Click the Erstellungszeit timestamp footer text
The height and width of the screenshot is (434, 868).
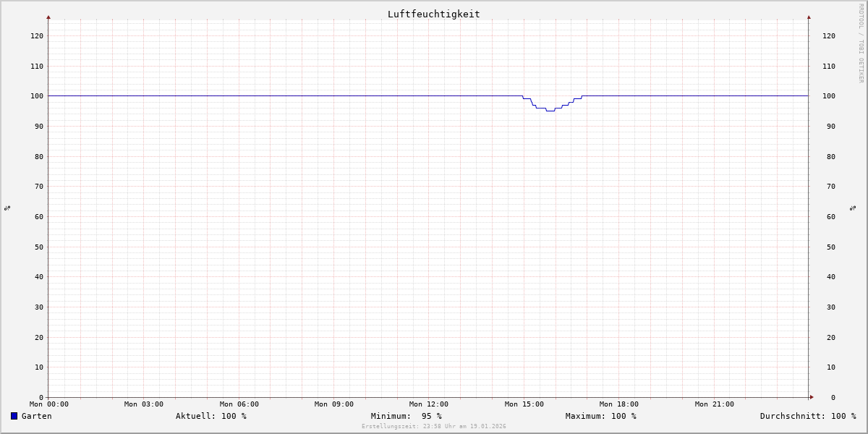tap(434, 427)
